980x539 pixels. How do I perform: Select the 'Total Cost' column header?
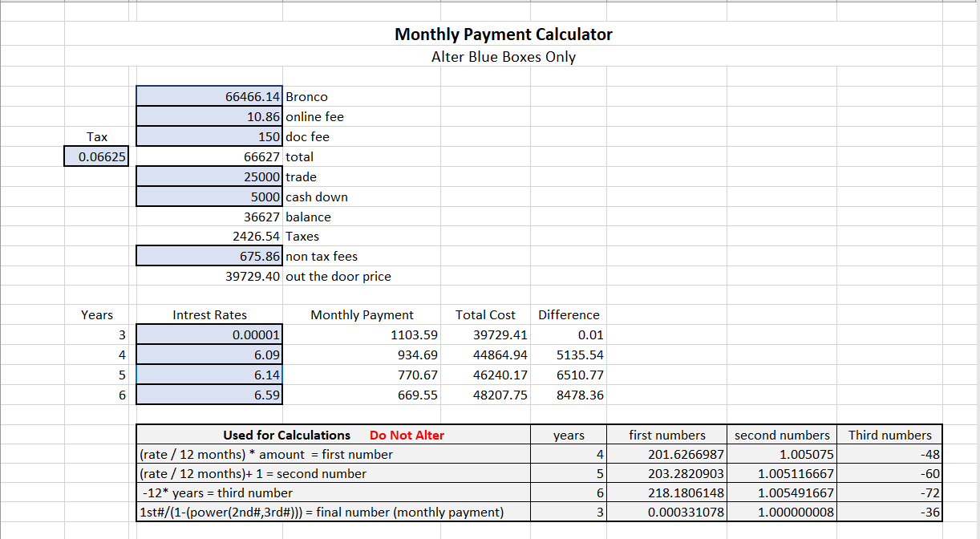click(x=485, y=315)
